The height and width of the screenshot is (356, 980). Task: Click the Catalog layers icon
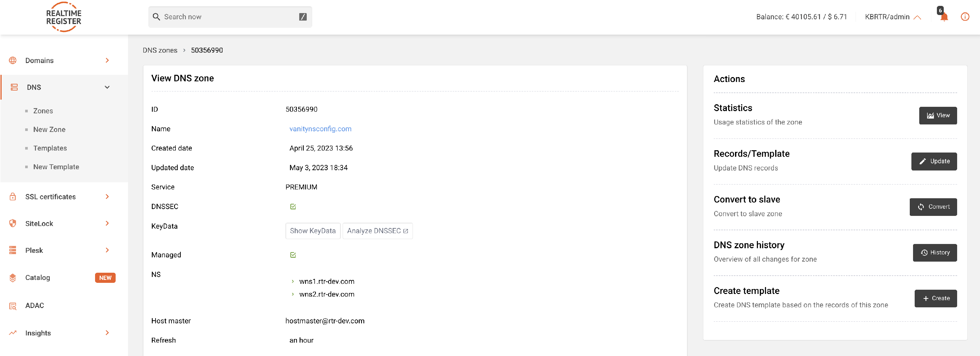13,278
